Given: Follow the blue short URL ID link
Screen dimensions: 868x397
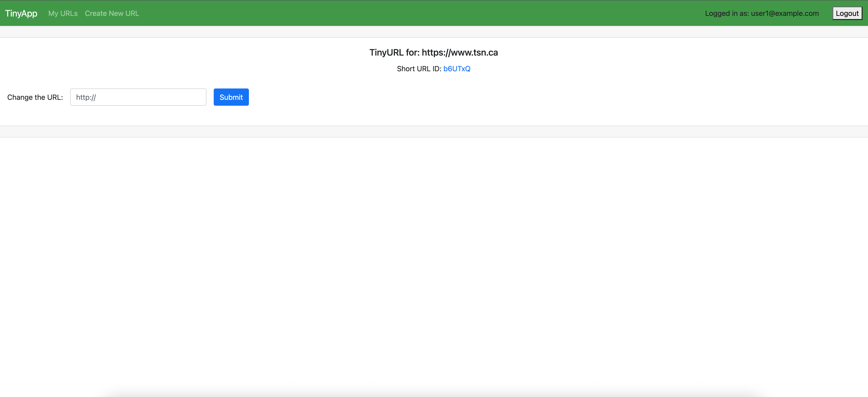Looking at the screenshot, I should [x=456, y=69].
